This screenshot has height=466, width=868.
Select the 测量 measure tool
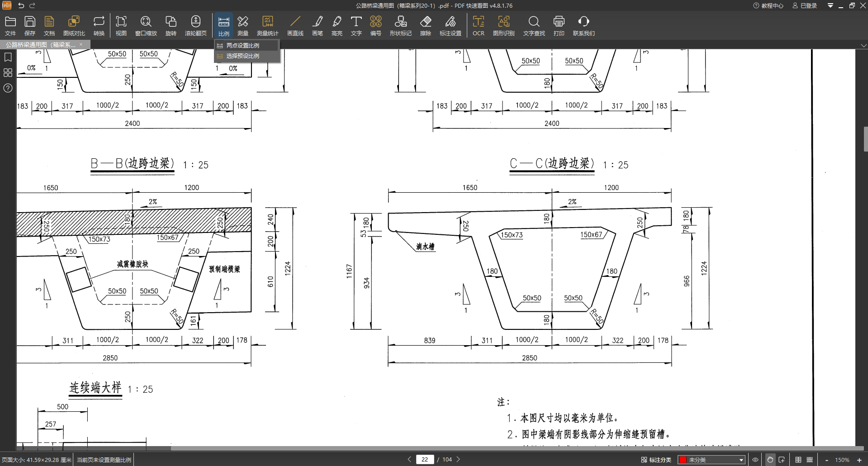click(x=243, y=25)
